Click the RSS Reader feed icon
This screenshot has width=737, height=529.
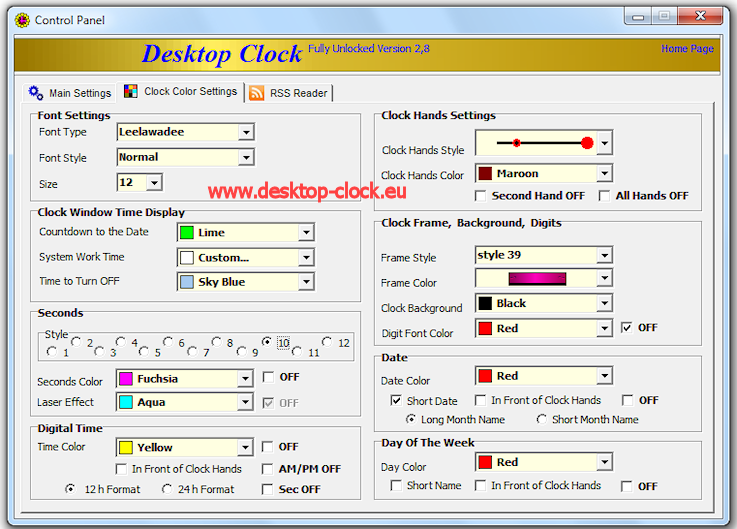coord(256,93)
